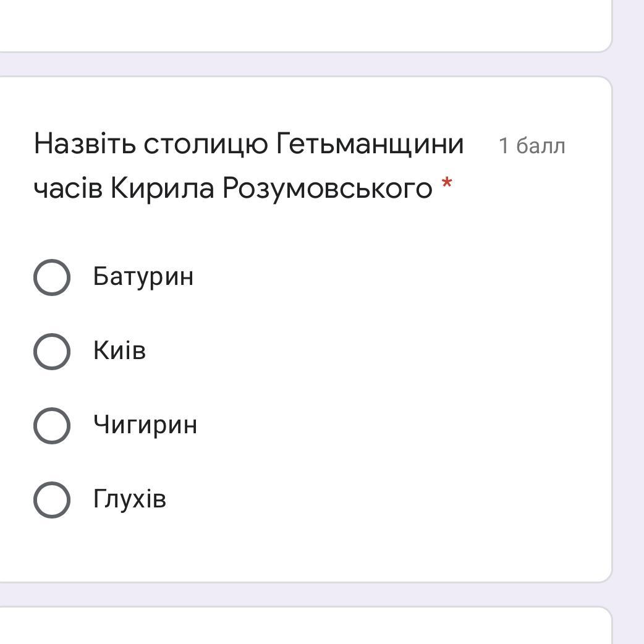644x644 pixels.
Task: Click the "1 балл" points label
Action: coord(532,146)
